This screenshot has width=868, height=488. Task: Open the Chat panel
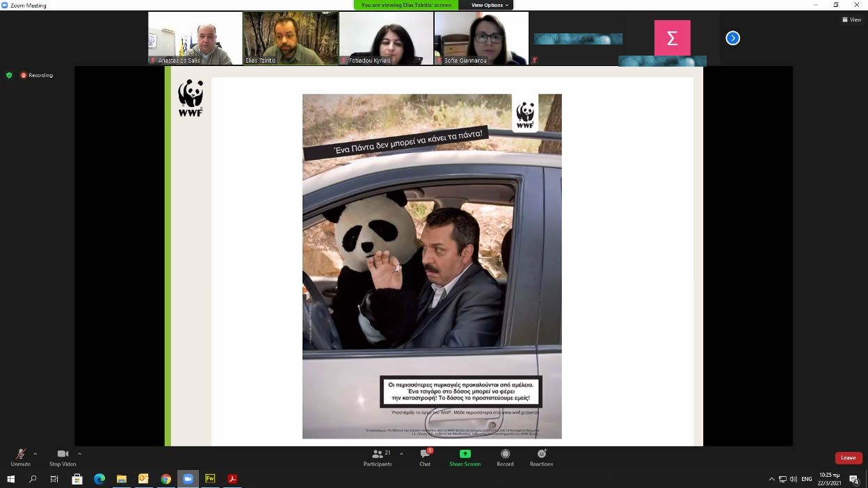pyautogui.click(x=425, y=457)
